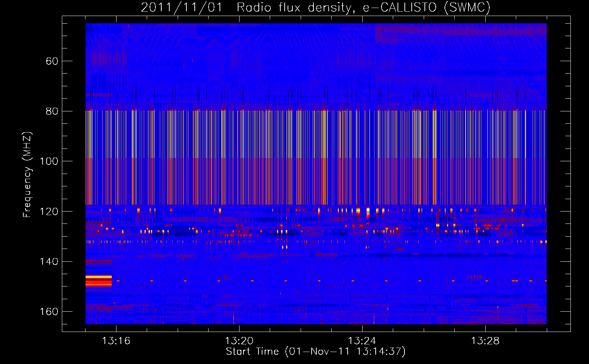Click the 13:28 time tick label
Screen dimensions: 589x364
[x=485, y=341]
